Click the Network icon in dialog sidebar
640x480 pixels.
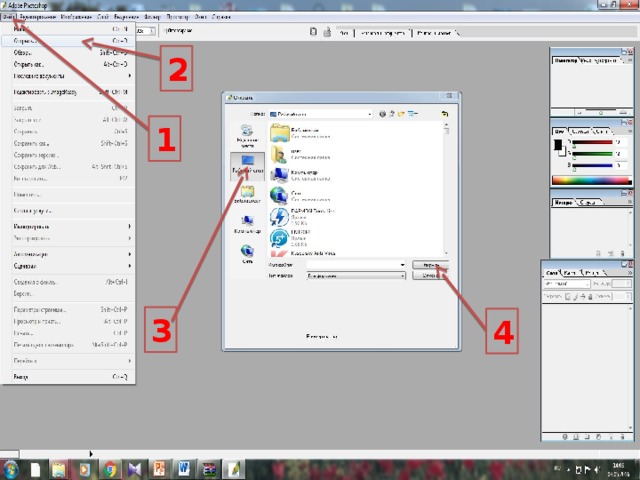pyautogui.click(x=247, y=253)
